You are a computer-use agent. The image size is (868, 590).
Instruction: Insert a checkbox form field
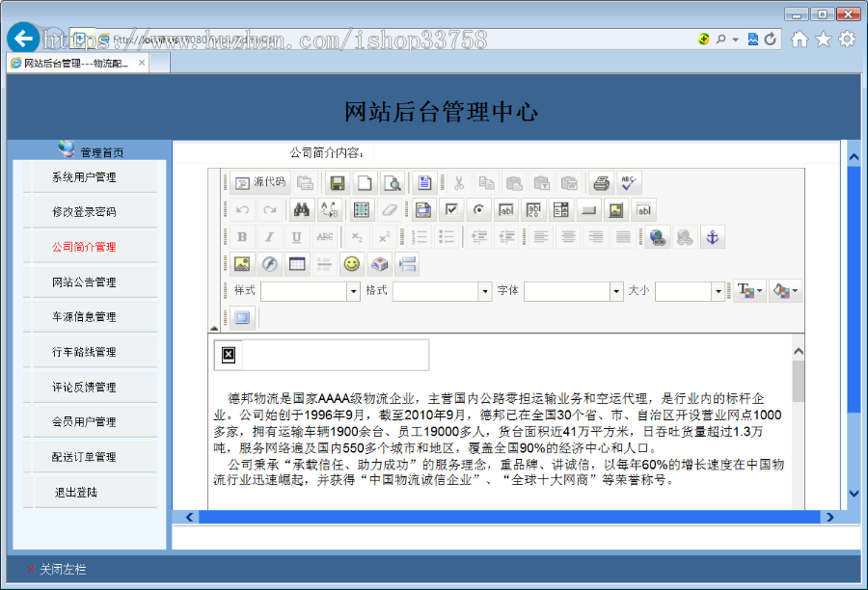coord(451,209)
